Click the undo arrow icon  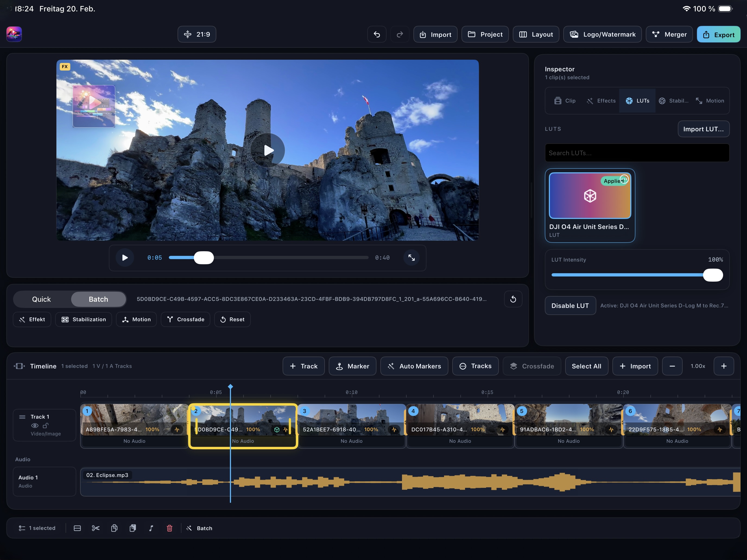377,34
